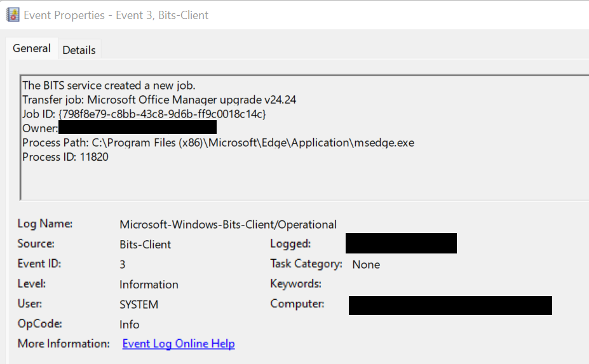Click the Event Properties window icon
Screen dimensions: 589x364
(x=13, y=15)
